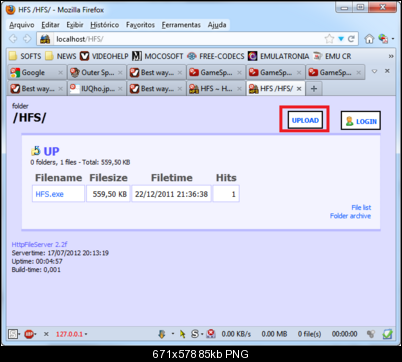Open the NEWS bookmarks folder
This screenshot has width=402, height=362.
[61, 56]
